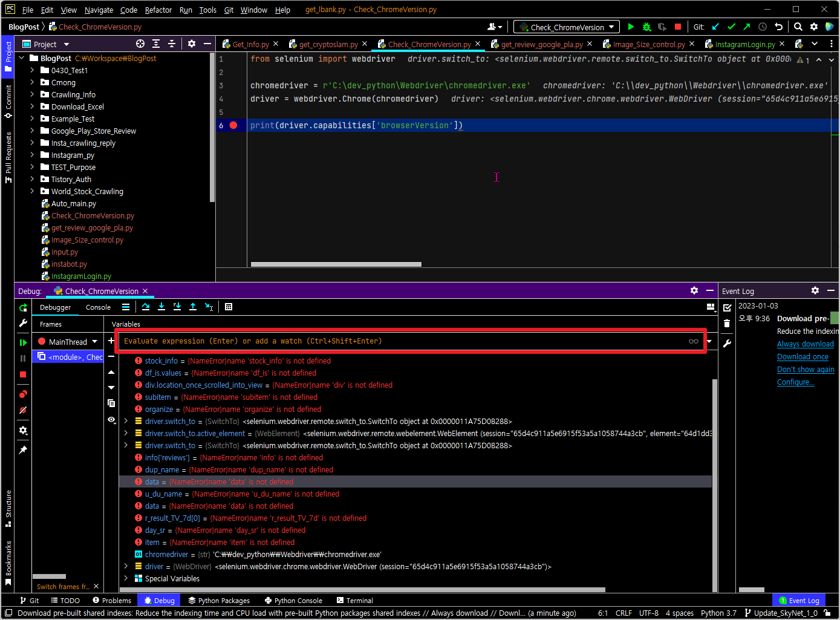Screen dimensions: 840x620
Task: Update project with the blue Git arrow
Action: 715,27
